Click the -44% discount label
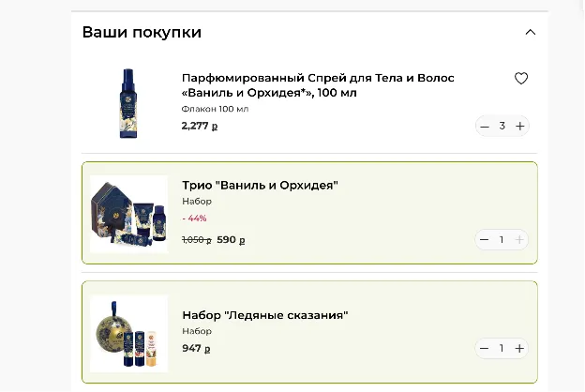Screen dimensions: 585x392 [x=194, y=219]
